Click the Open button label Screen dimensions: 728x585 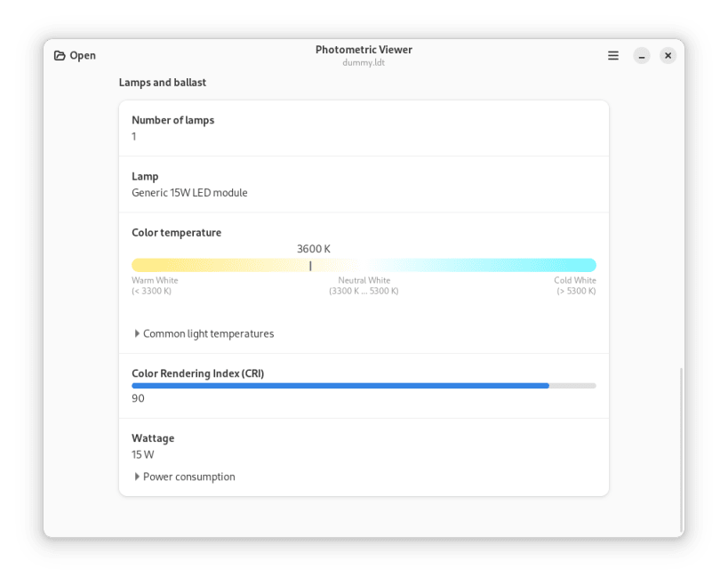point(83,55)
